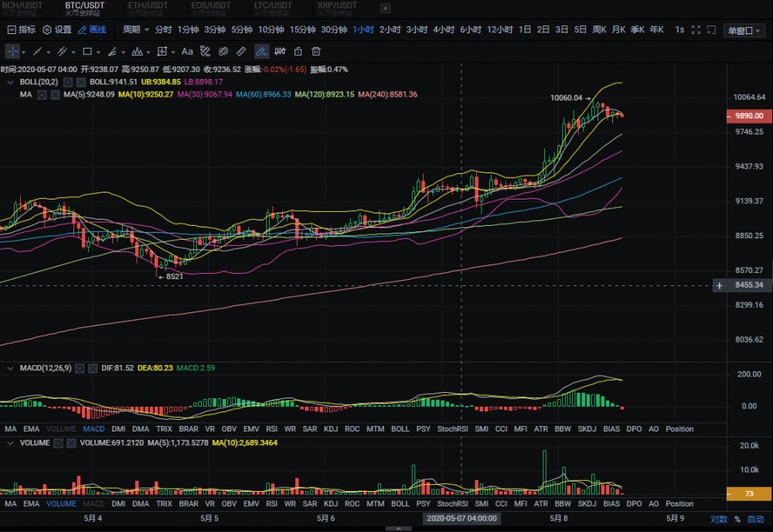
Task: Select the 周K weekly candle interval
Action: point(599,30)
